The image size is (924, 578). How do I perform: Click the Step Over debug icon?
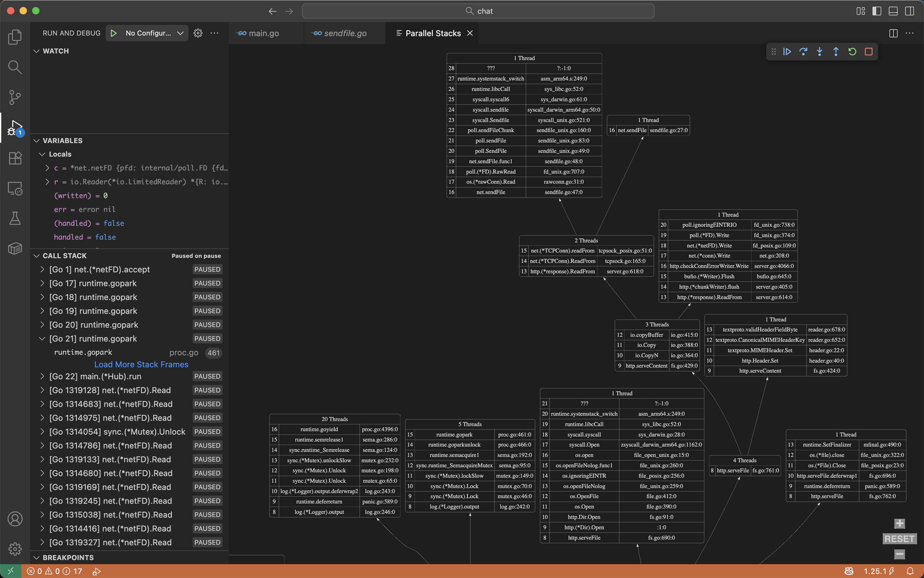click(803, 52)
